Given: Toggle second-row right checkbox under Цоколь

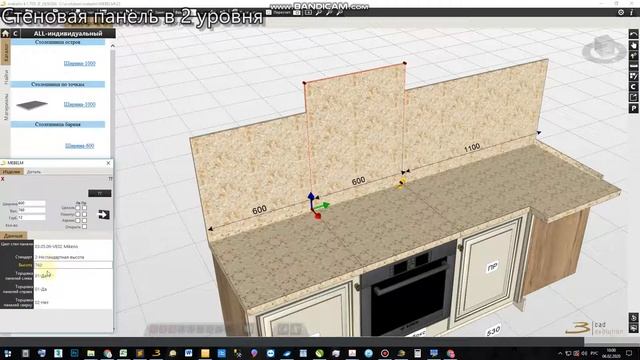Looking at the screenshot, I should [84, 214].
